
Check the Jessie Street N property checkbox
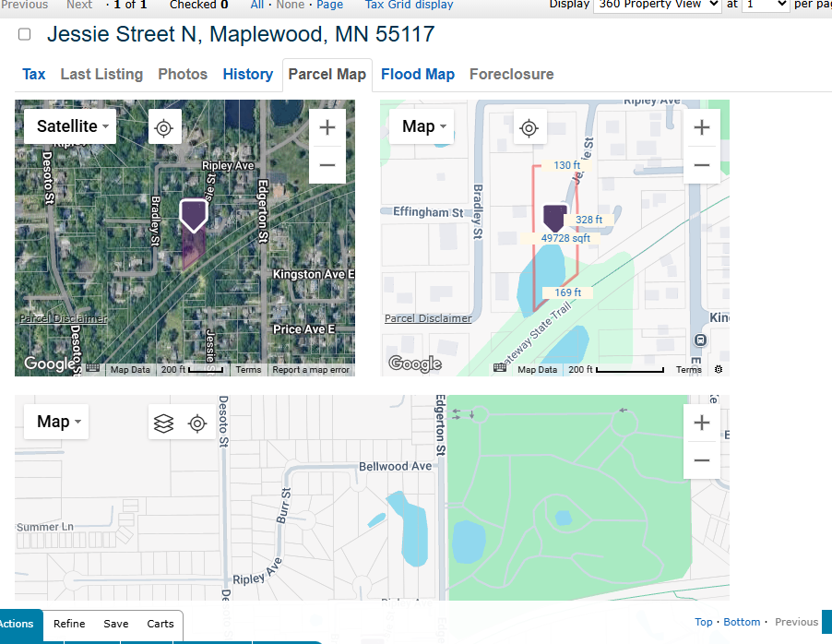point(25,35)
